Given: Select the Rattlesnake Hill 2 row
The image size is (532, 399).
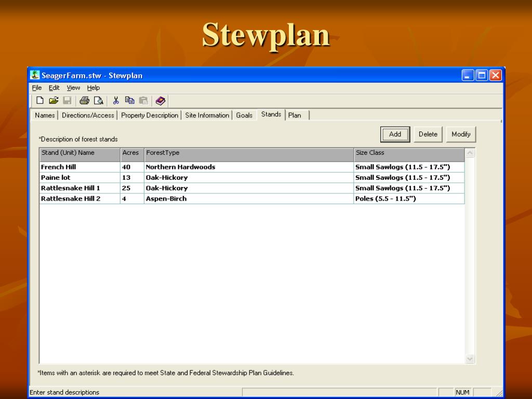Looking at the screenshot, I should [252, 198].
